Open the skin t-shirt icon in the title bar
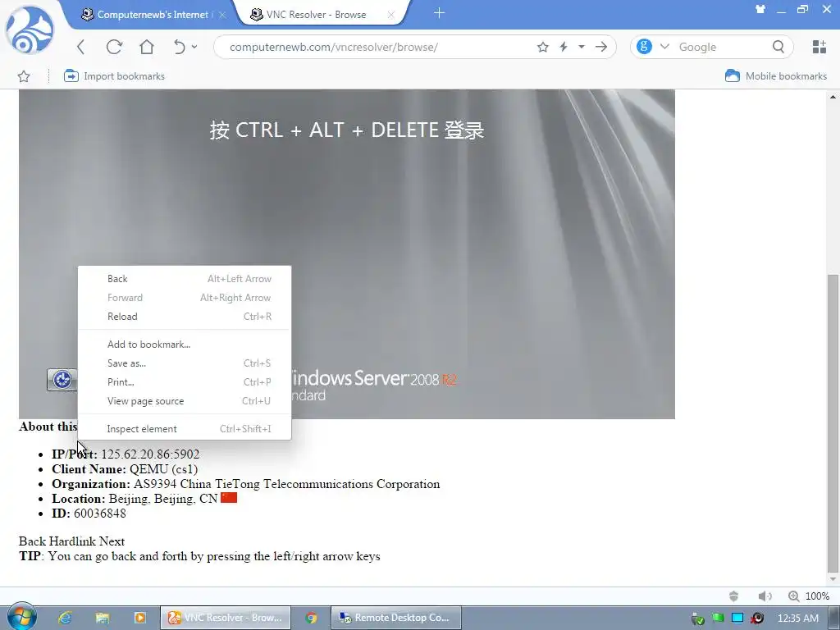 pyautogui.click(x=760, y=9)
